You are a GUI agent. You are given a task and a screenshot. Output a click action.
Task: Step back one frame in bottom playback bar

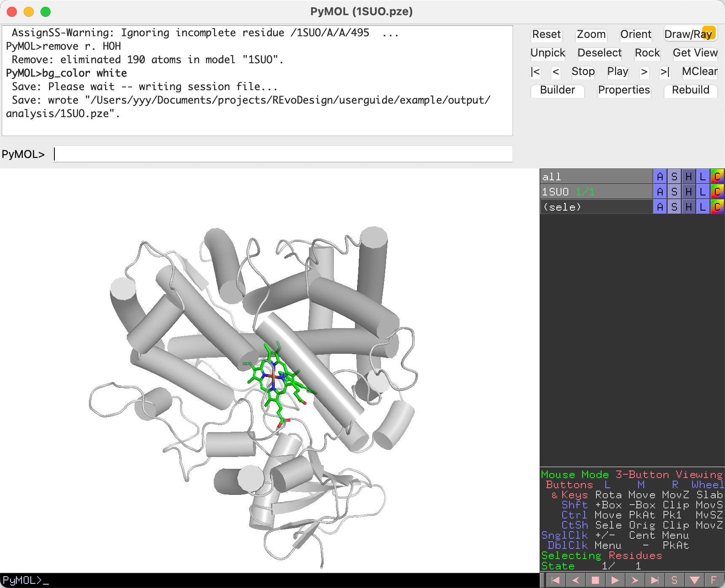tap(575, 580)
